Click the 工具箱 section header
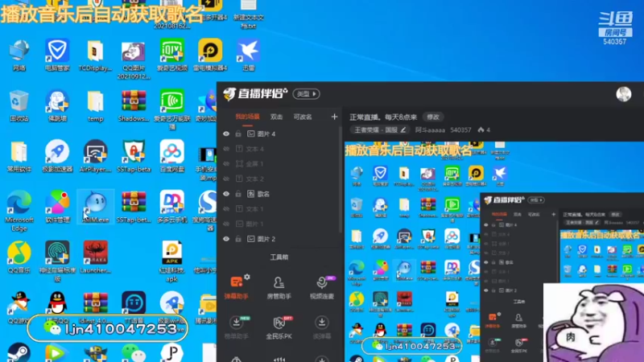 tap(279, 257)
